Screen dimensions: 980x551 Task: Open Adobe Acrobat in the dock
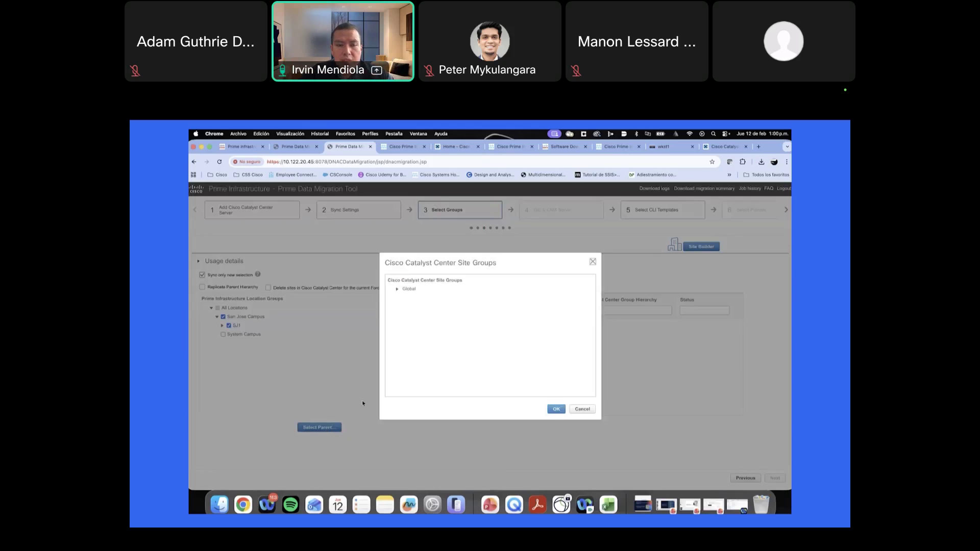click(x=537, y=505)
